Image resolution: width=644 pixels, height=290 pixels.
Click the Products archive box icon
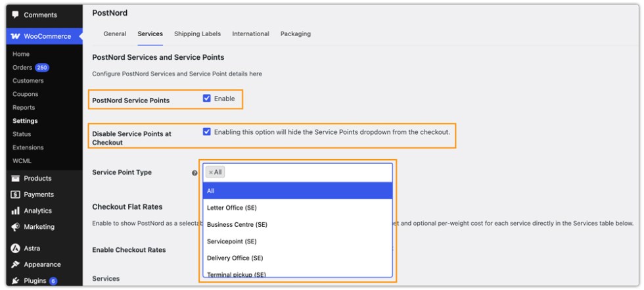point(15,178)
